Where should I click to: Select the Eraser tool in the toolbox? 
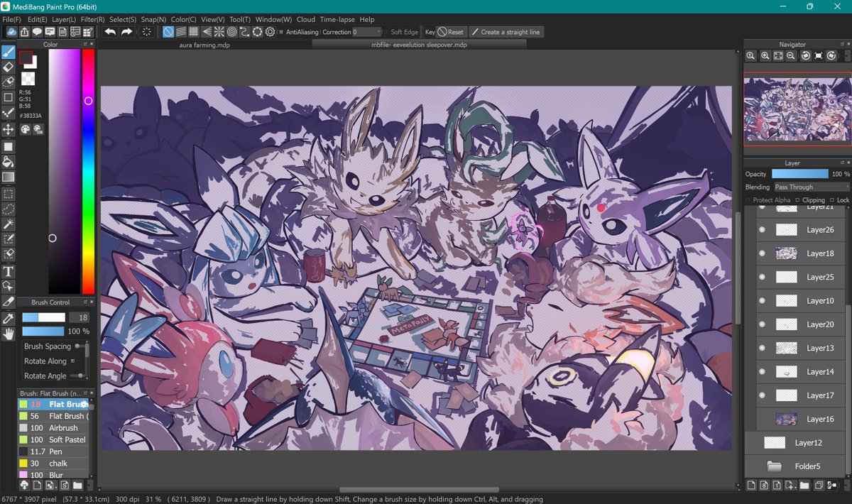[x=9, y=67]
